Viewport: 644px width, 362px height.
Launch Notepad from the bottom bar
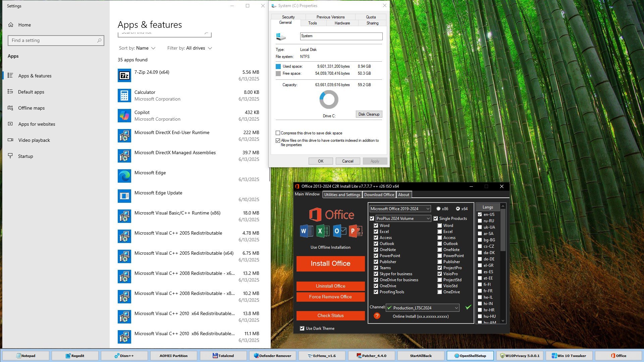coord(25,356)
